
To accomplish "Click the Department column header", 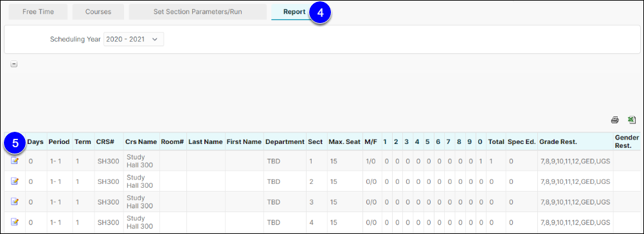I will (x=285, y=141).
